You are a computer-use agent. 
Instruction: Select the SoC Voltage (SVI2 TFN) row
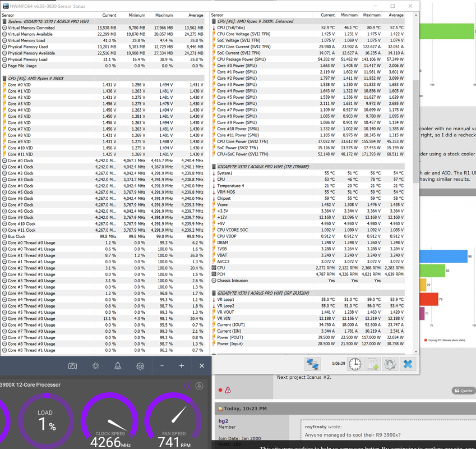(308, 40)
